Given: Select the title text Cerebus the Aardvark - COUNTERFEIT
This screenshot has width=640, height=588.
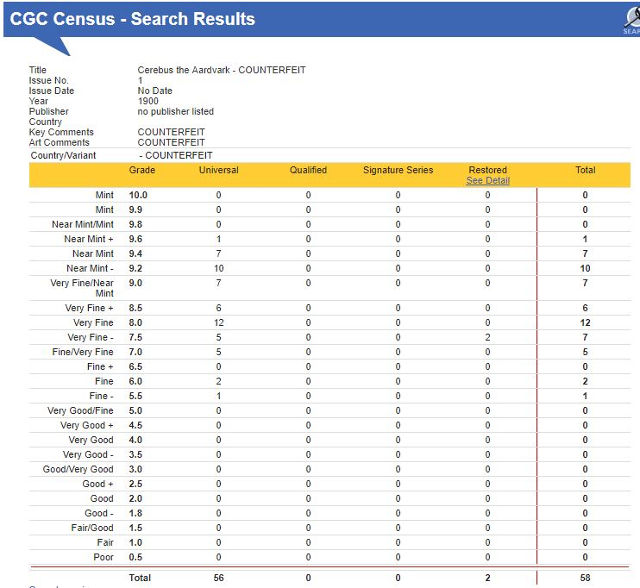Looking at the screenshot, I should point(222,70).
